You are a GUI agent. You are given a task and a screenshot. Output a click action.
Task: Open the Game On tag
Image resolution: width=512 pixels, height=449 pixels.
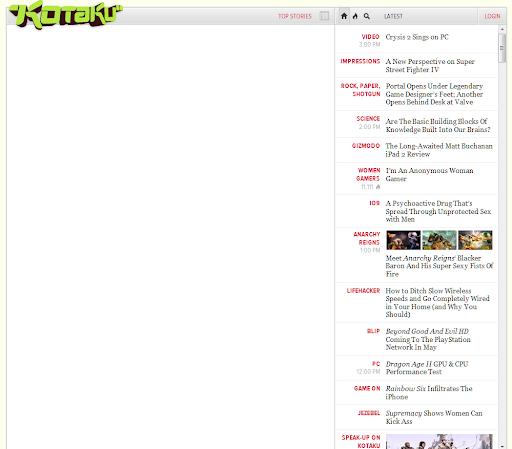click(367, 388)
